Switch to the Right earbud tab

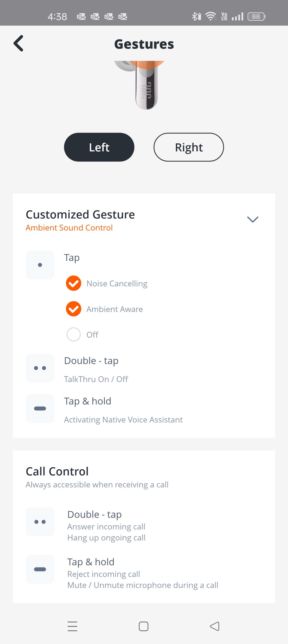point(189,147)
